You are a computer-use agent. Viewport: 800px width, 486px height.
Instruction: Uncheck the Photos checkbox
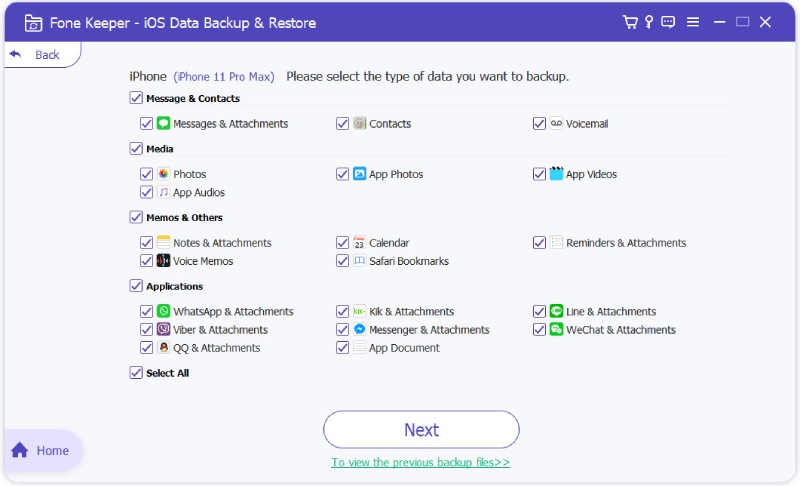coord(146,174)
